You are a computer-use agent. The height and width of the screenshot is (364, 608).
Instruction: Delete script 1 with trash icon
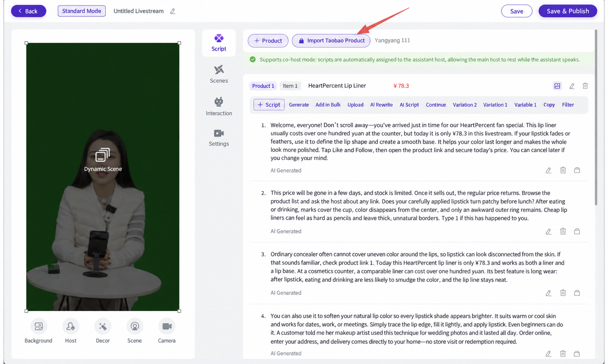click(563, 170)
